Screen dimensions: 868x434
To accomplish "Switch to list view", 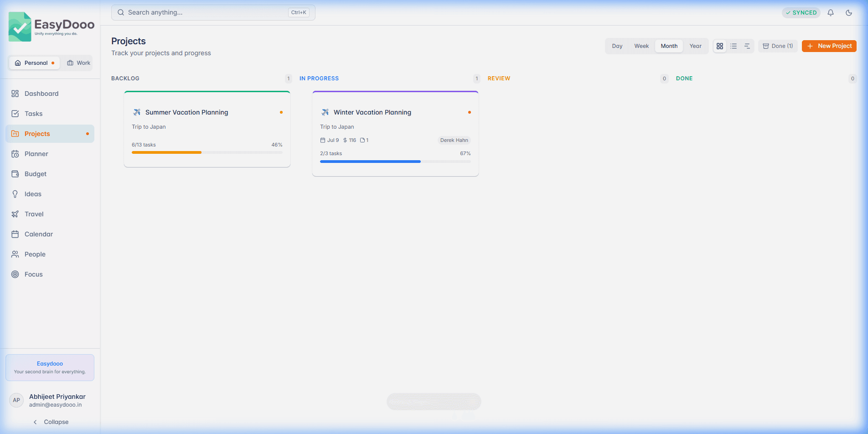I will pos(734,46).
